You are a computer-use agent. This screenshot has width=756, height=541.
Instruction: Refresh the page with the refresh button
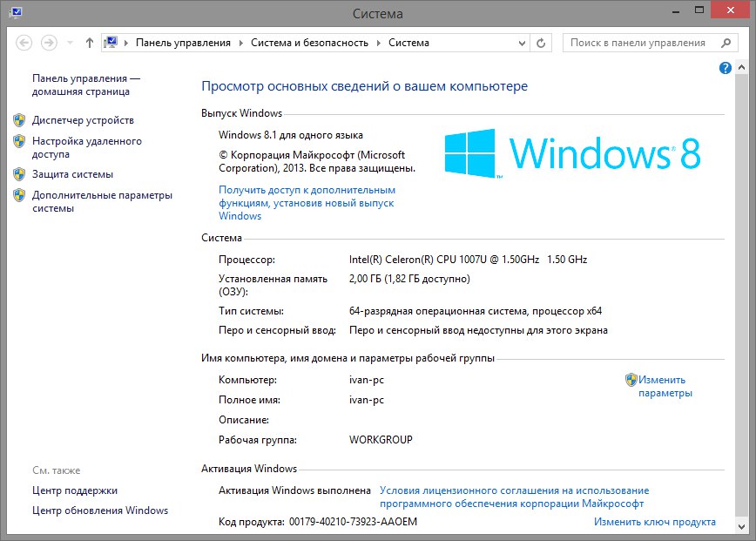point(541,43)
